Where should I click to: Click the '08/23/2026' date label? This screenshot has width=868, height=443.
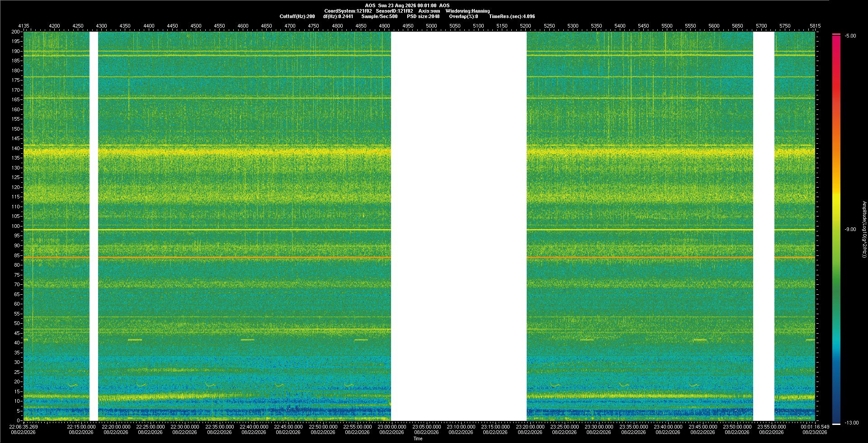[x=815, y=432]
